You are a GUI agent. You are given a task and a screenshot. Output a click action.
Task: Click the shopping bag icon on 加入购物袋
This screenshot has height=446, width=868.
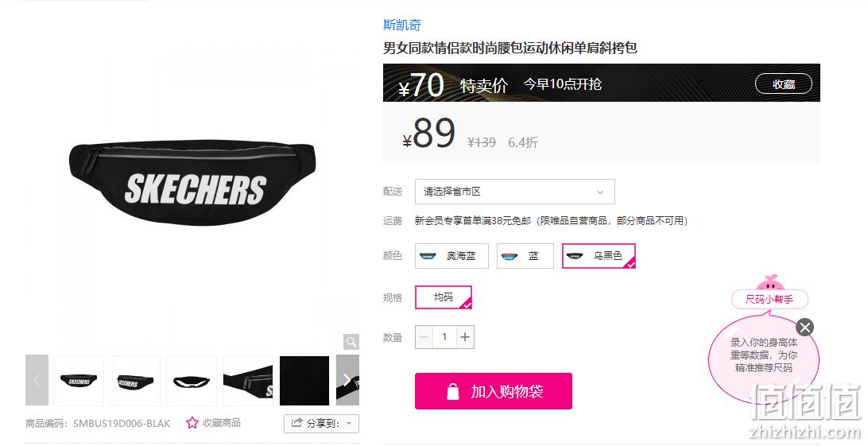point(453,391)
